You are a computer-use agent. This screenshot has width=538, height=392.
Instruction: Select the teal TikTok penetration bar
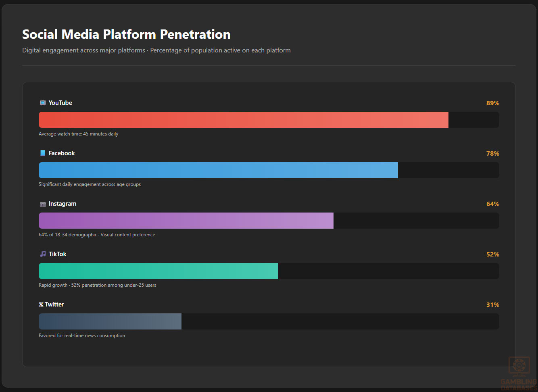click(x=158, y=271)
